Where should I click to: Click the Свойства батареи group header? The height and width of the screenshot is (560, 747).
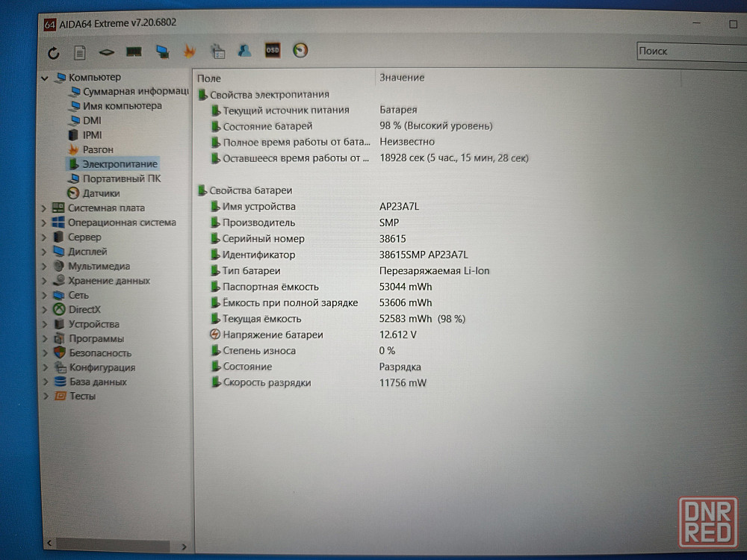[245, 190]
